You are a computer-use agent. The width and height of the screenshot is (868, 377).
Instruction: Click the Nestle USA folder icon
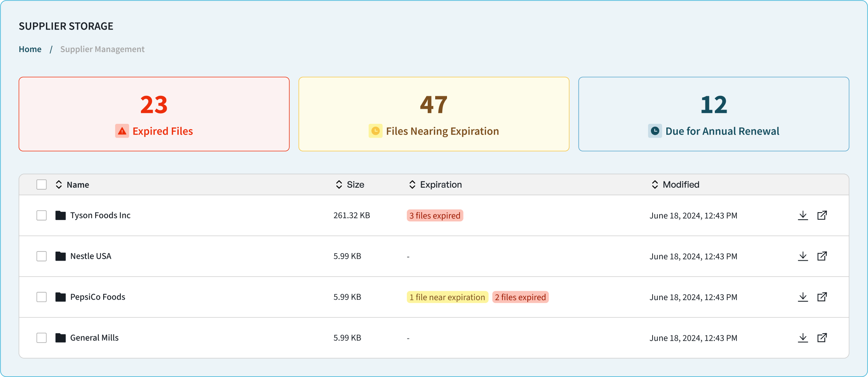(x=60, y=256)
